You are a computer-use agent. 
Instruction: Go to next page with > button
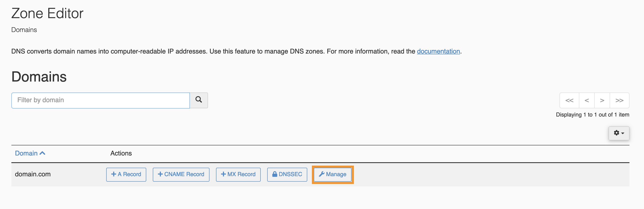pos(602,100)
